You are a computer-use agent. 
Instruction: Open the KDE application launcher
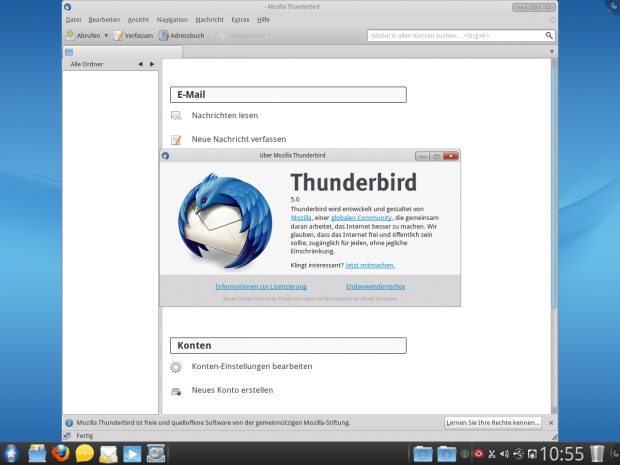[x=11, y=454]
